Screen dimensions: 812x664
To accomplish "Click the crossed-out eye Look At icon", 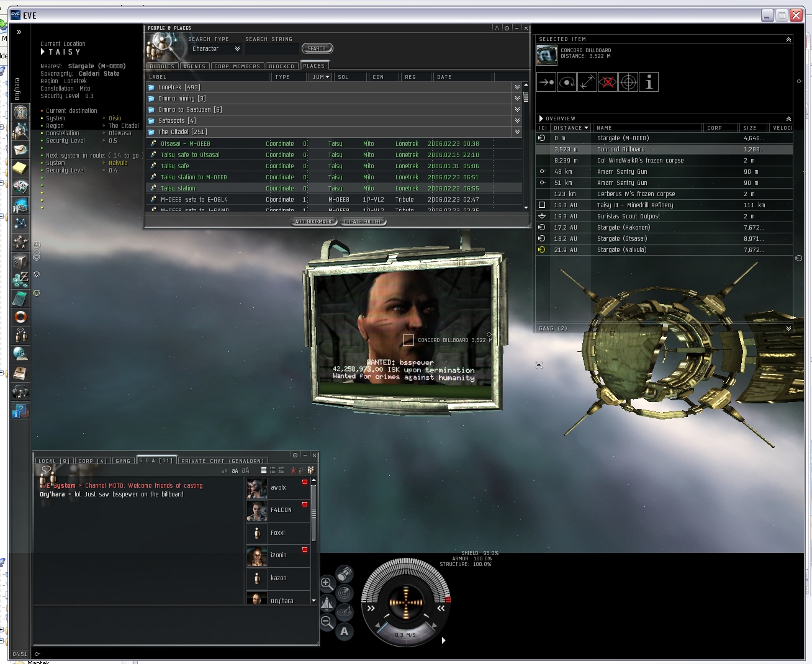I will point(608,82).
